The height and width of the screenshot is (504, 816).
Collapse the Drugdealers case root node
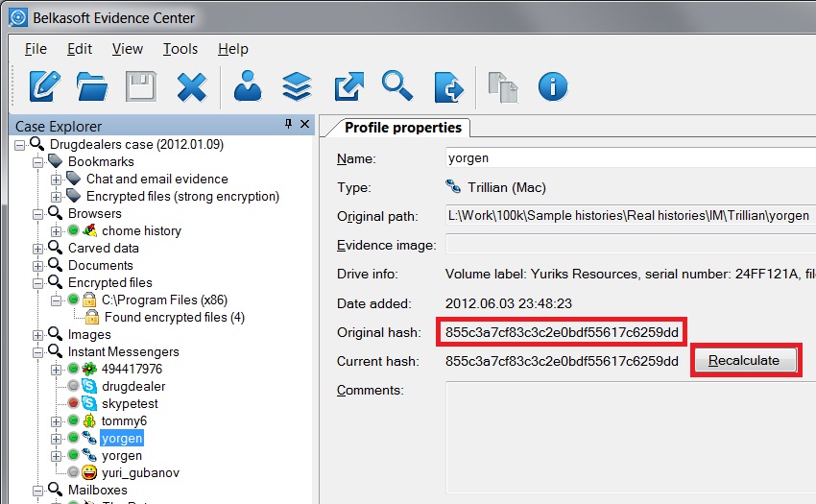point(20,145)
